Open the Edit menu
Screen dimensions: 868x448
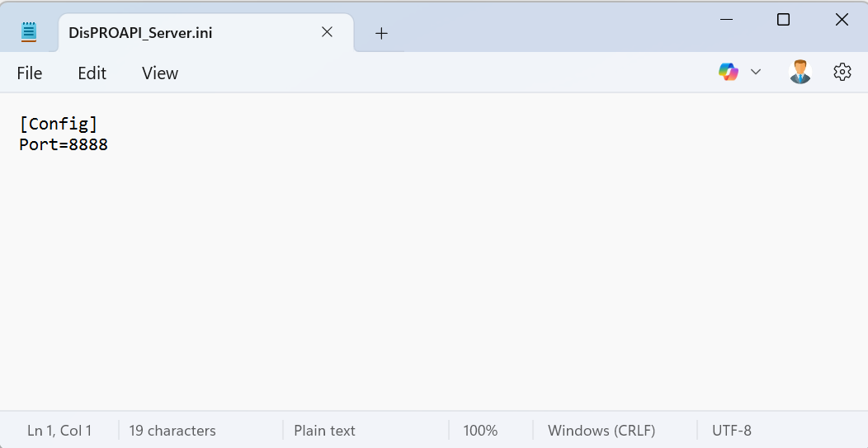[92, 73]
